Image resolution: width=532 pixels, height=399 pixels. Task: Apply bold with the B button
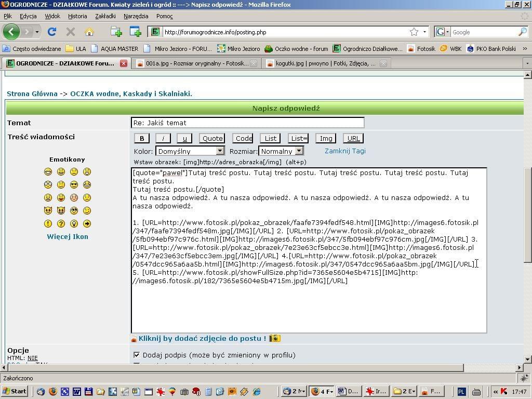click(142, 138)
